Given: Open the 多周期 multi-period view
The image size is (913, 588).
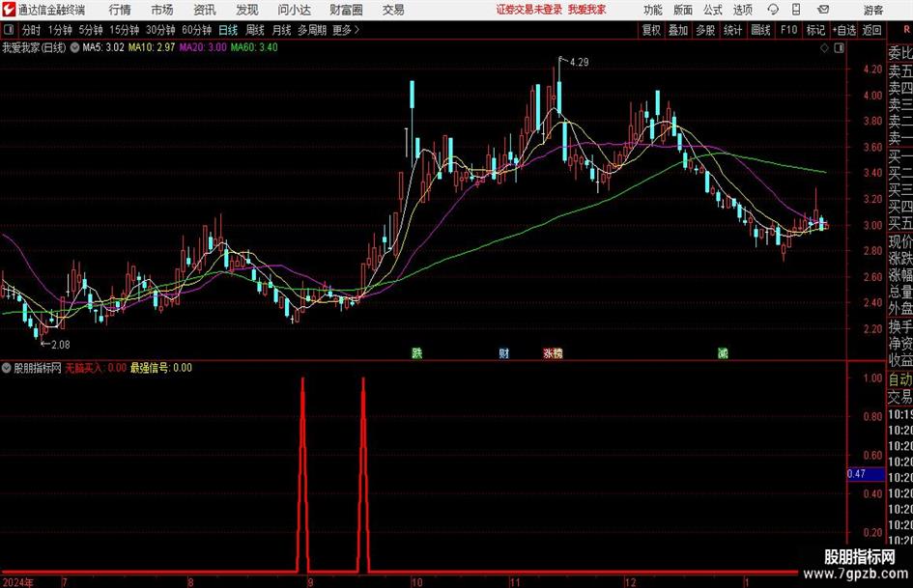Looking at the screenshot, I should pos(312,30).
